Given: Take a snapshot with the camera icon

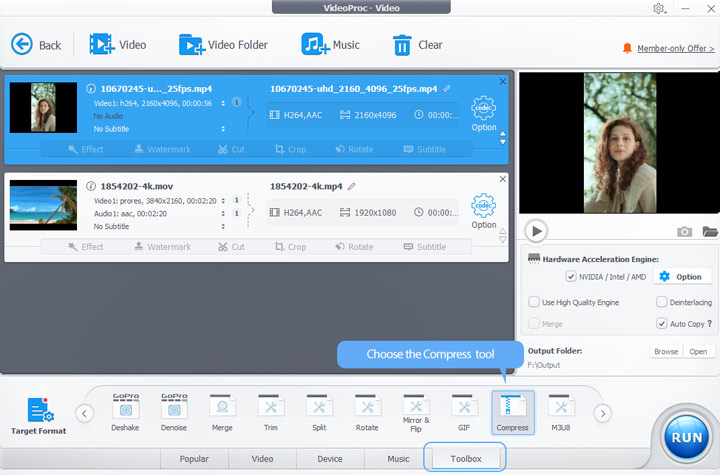Looking at the screenshot, I should 684,232.
